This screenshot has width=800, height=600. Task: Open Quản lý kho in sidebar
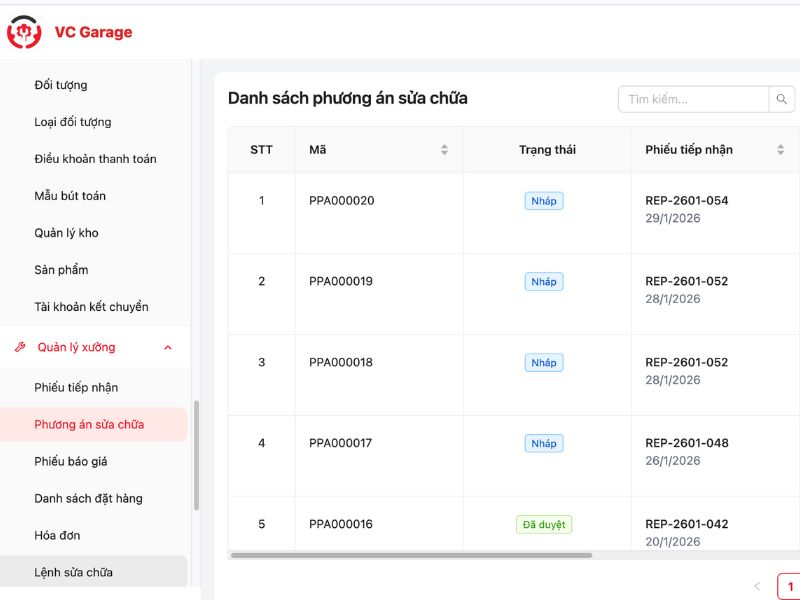pos(66,233)
